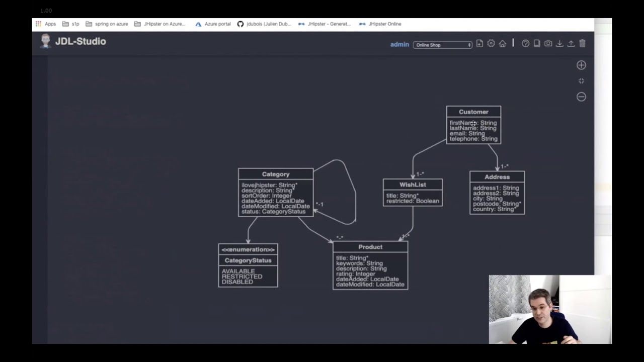This screenshot has height=362, width=644.
Task: Open the JHipster on Azure bookmark folder
Action: (x=160, y=24)
